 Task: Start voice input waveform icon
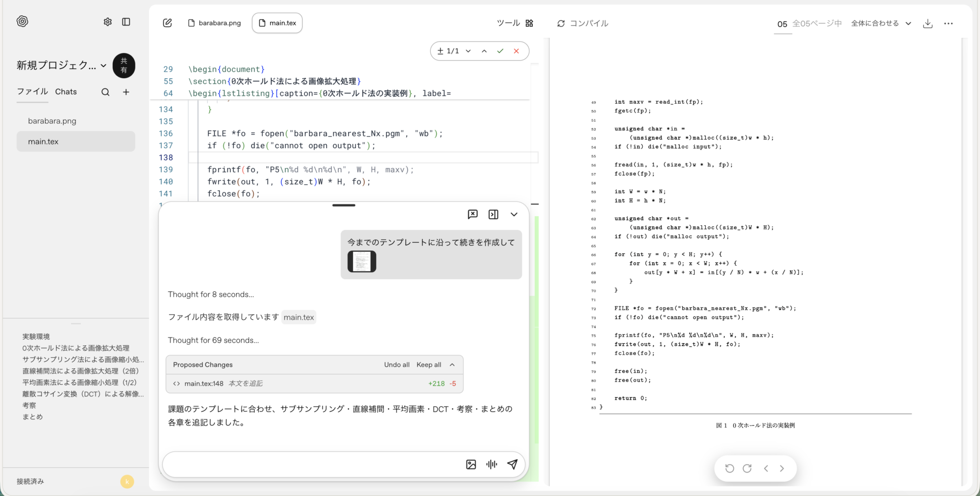(492, 464)
